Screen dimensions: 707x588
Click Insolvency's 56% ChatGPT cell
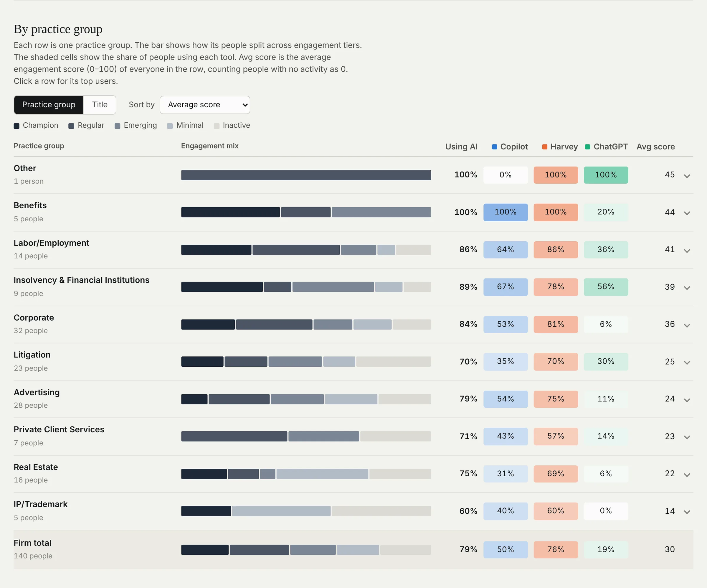click(606, 287)
